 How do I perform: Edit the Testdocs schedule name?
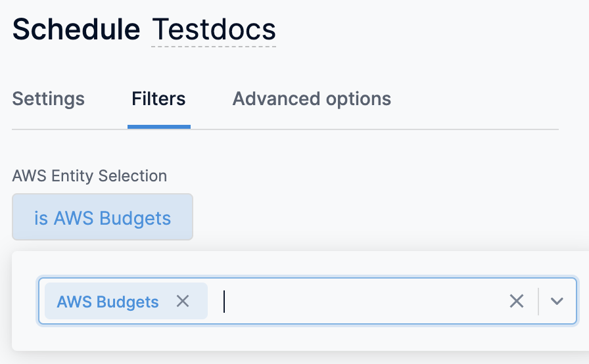coord(214,30)
